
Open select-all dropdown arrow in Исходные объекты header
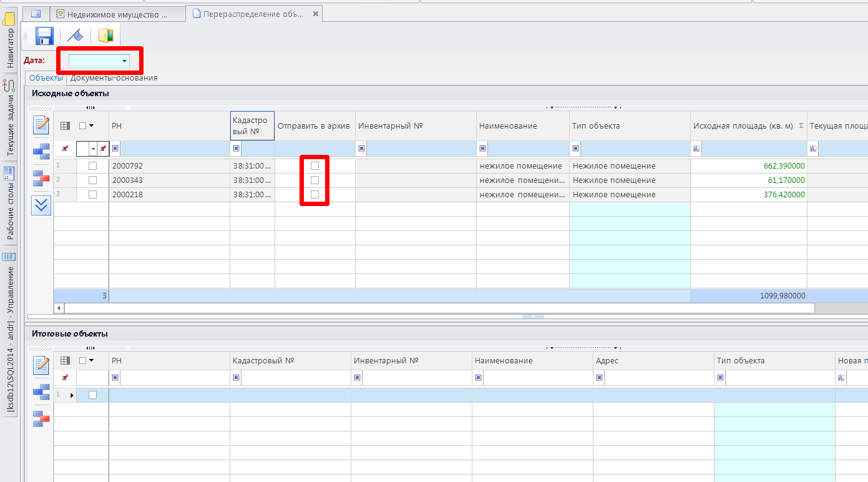click(92, 126)
